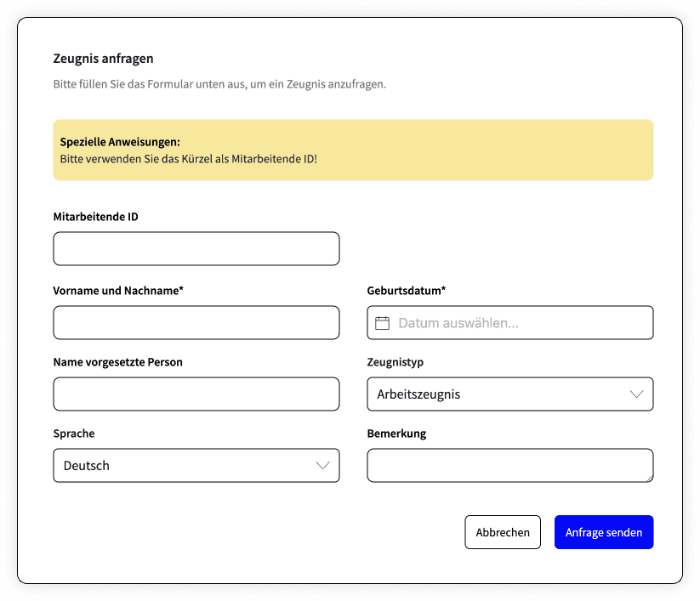The width and height of the screenshot is (700, 601).
Task: Open the Zeugnistyp dropdown showing Arbeitszeugnis
Action: [510, 394]
